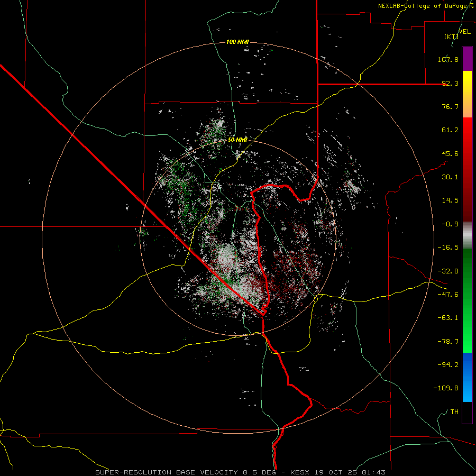
Task: Click the -16.5 velocity legend value
Action: pyautogui.click(x=448, y=248)
